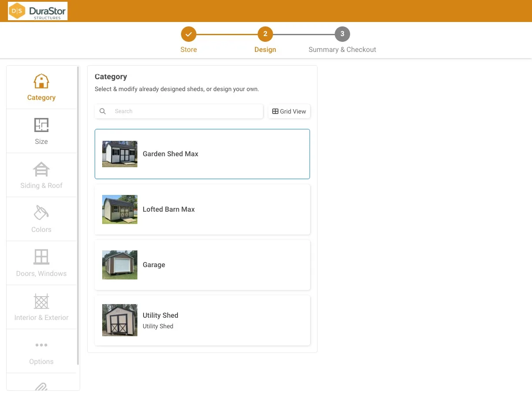The width and height of the screenshot is (532, 393).
Task: Click the sidebar vertical scrollbar
Action: (78, 216)
